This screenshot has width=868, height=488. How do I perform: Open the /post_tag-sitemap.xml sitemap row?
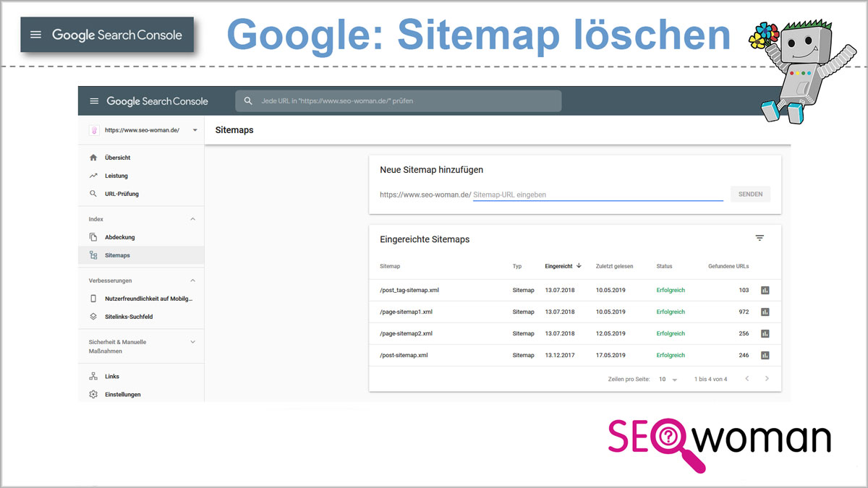575,290
